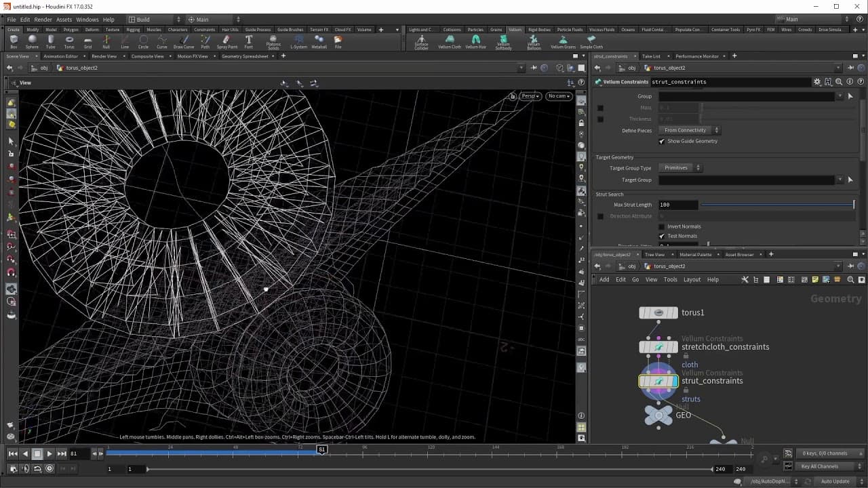
Task: Toggle the Show Guide Geometry checkbox
Action: tap(662, 142)
